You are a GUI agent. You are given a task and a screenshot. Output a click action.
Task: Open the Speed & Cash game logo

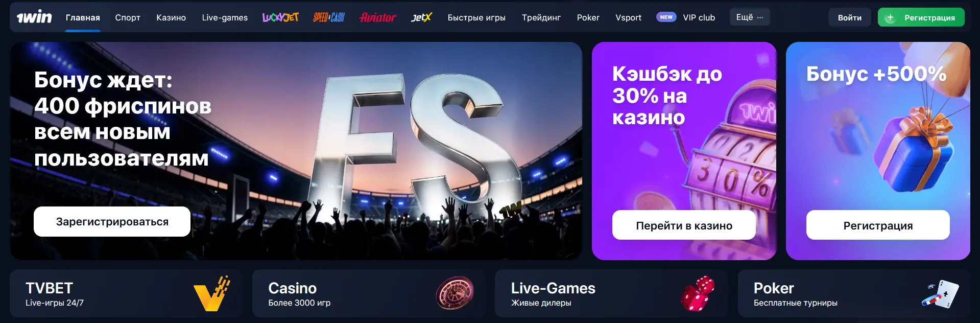329,17
